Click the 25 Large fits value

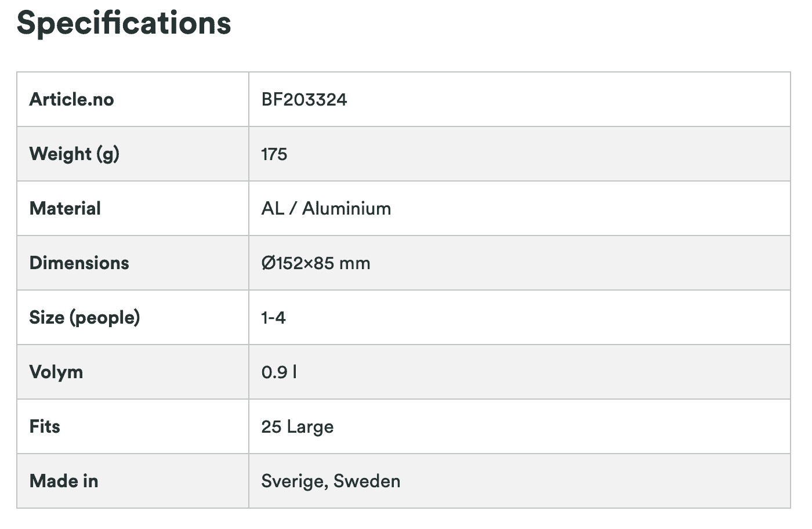click(x=298, y=427)
